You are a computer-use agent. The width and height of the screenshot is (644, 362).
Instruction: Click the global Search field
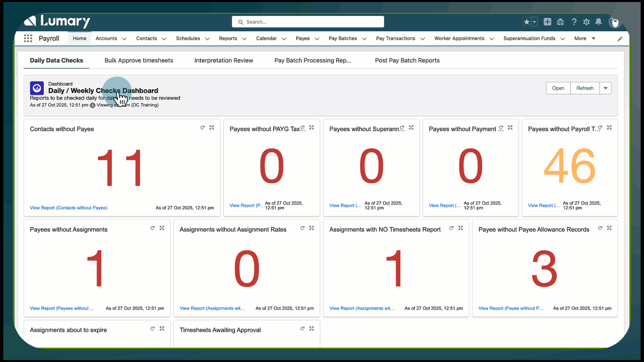[x=308, y=22]
